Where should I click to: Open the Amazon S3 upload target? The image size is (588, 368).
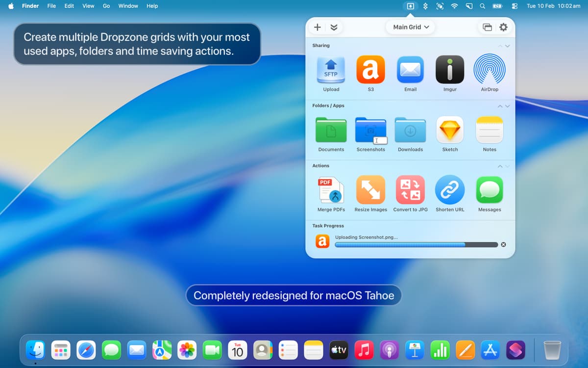coord(370,70)
